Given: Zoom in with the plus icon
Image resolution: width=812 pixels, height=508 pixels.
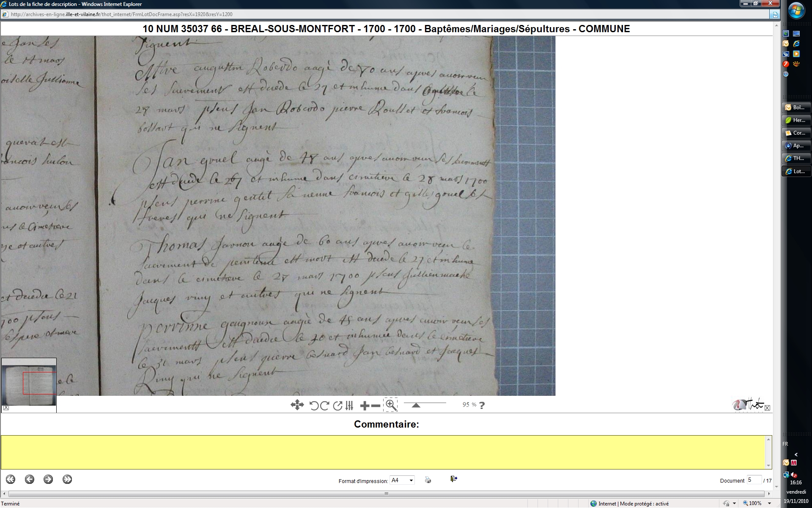Looking at the screenshot, I should coord(365,406).
